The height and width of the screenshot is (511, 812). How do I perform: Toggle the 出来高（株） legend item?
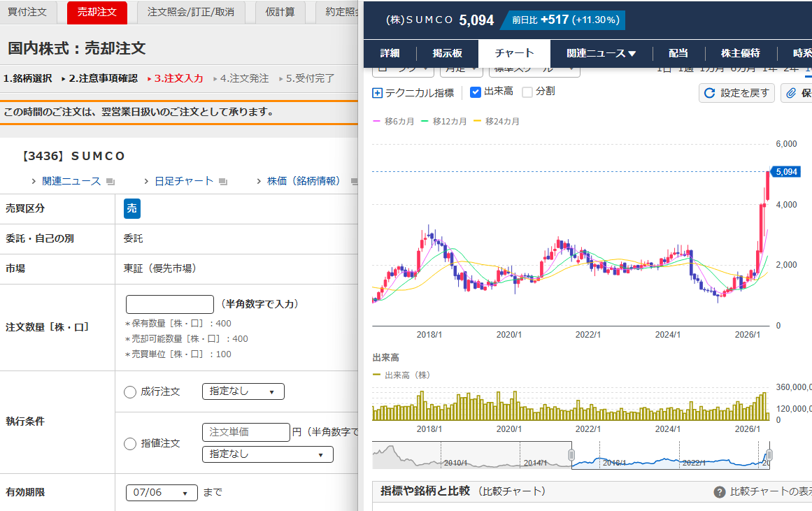tap(401, 375)
